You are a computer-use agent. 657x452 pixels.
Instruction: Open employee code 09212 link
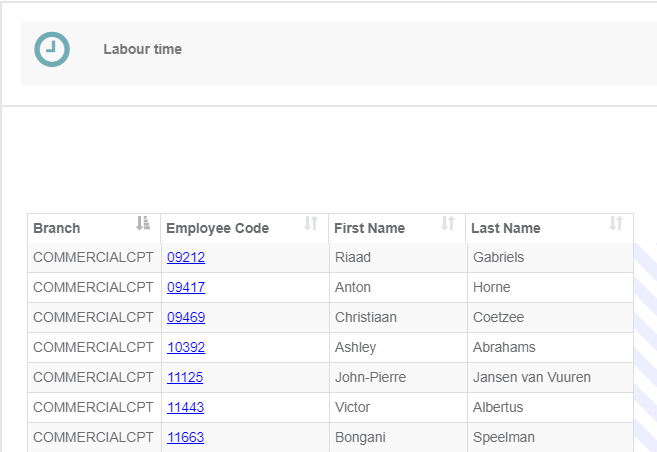186,257
